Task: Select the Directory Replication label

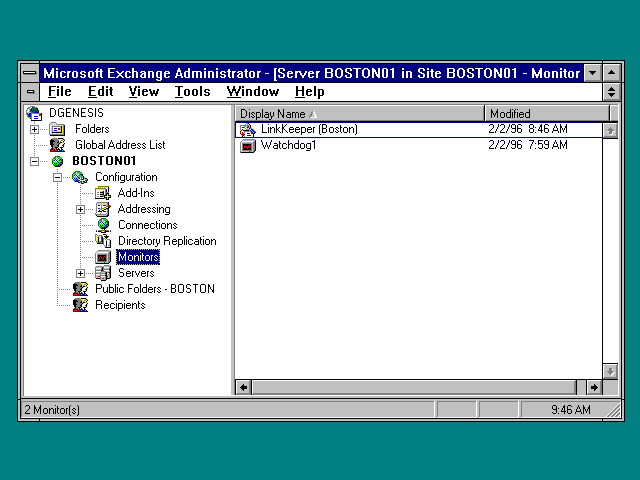Action: coord(167,241)
